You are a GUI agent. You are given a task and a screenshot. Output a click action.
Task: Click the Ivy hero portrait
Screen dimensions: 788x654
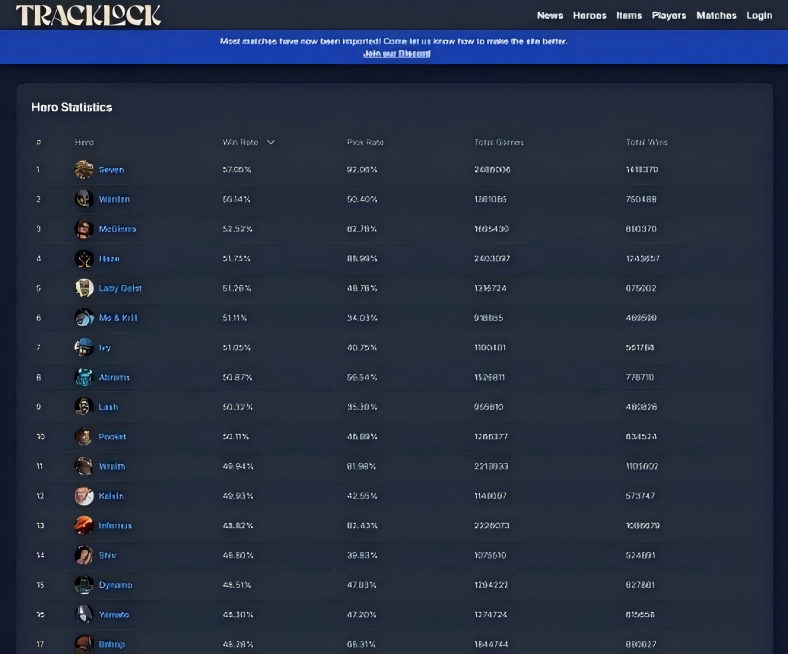pos(84,347)
